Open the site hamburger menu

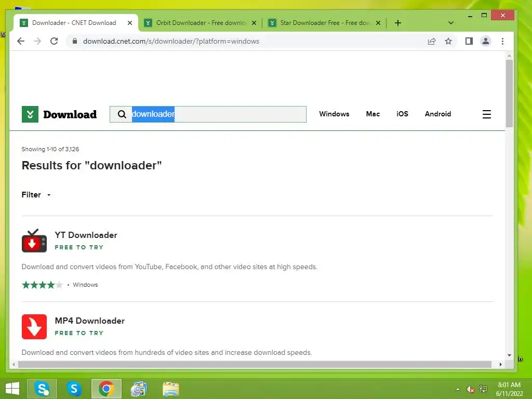point(486,114)
